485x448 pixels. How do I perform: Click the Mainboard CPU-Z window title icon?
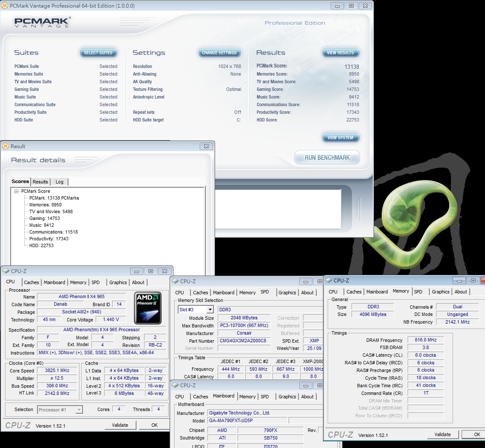pyautogui.click(x=176, y=385)
